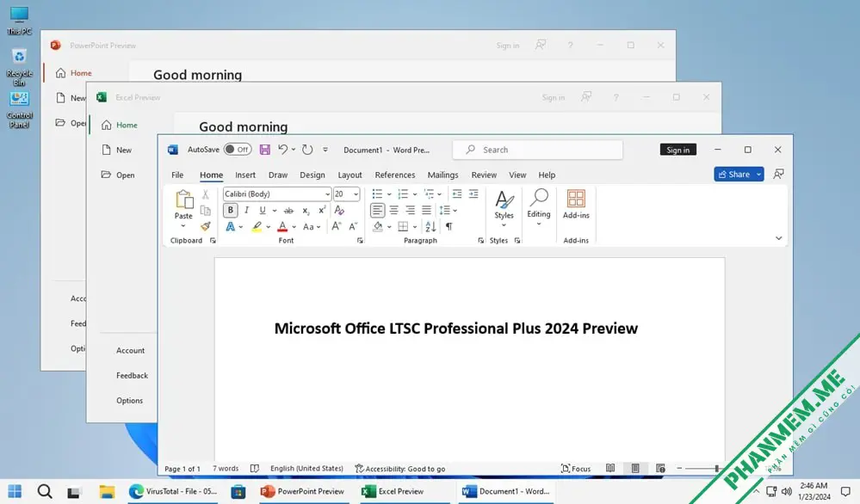Viewport: 860px width, 504px height.
Task: Open the Styles gallery
Action: click(504, 208)
